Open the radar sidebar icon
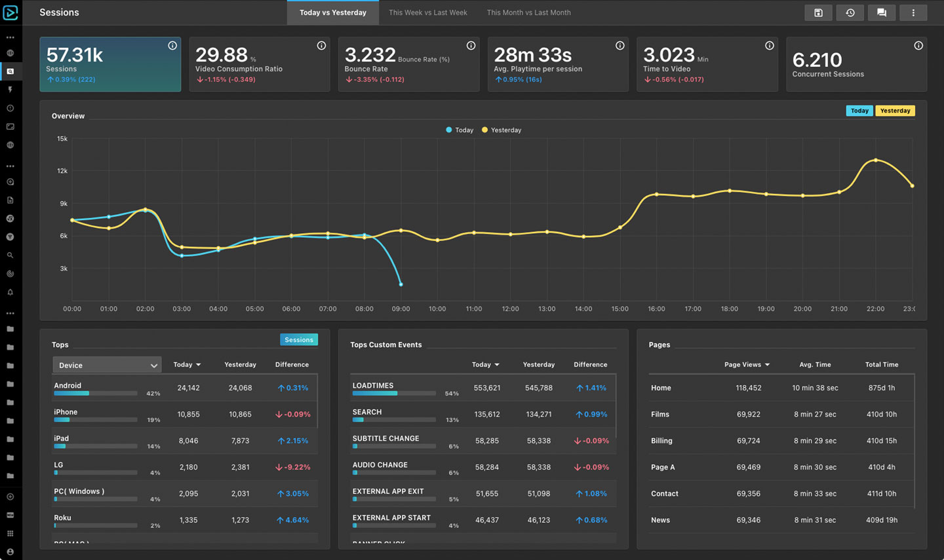Screen dimensions: 944x560 (x=10, y=274)
